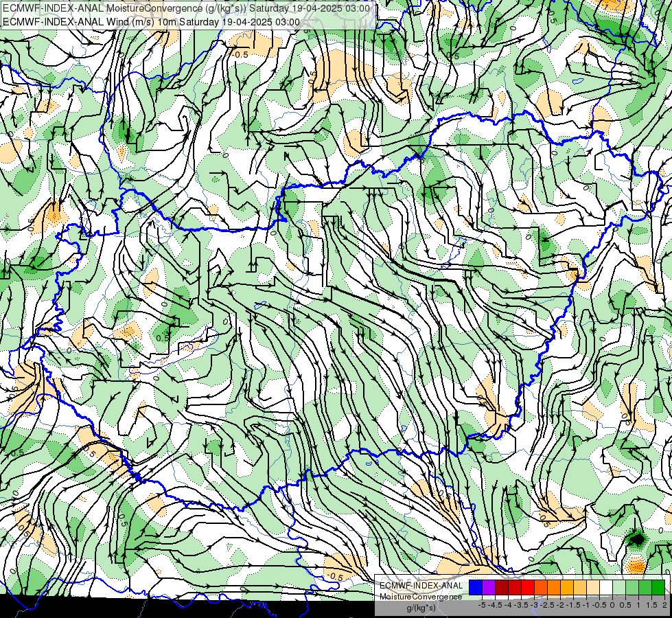Click the 2 tick label at legend scale end
Image resolution: width=672 pixels, height=618 pixels.
pyautogui.click(x=664, y=605)
